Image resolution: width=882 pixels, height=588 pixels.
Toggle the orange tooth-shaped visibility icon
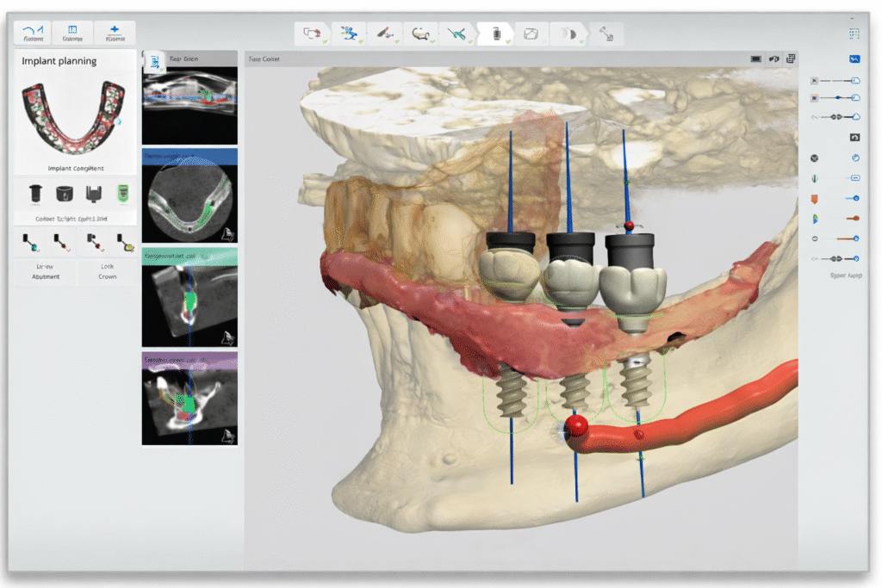(x=815, y=199)
